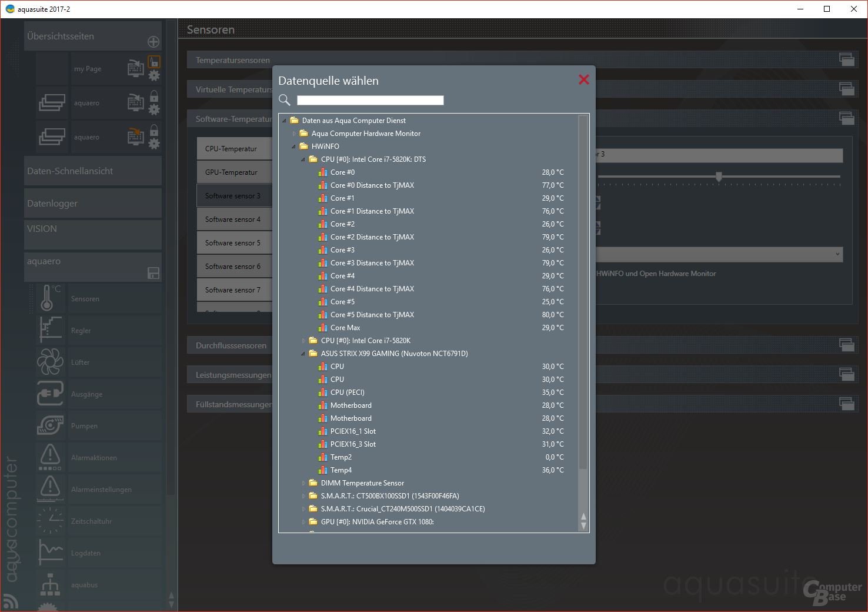Expand S.M.A.R.T.: Crucial_CT240M500SSD1 folder

(303, 509)
